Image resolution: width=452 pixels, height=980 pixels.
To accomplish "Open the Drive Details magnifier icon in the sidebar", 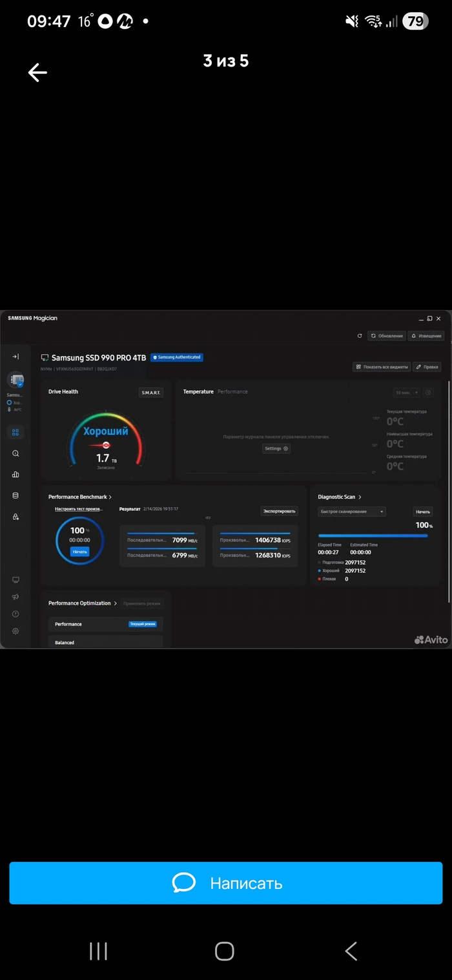I will pyautogui.click(x=15, y=454).
